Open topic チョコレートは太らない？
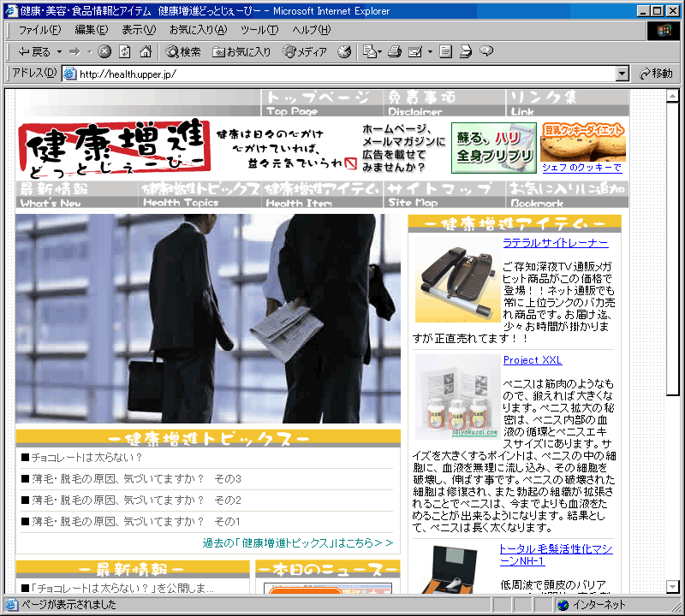 pyautogui.click(x=86, y=458)
